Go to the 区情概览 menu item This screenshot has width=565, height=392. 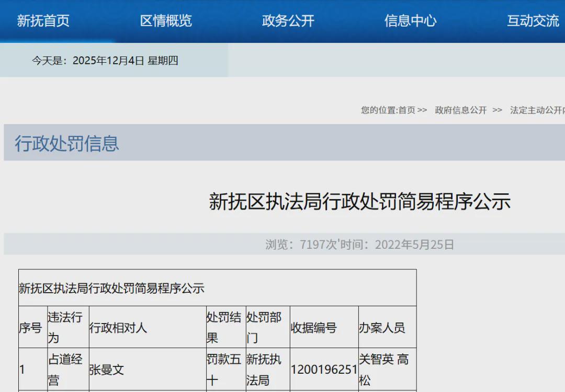166,21
